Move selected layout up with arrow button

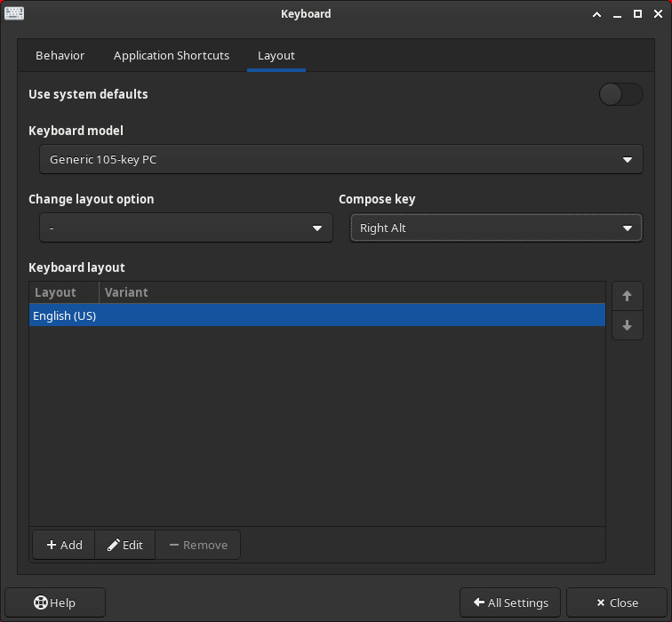point(627,296)
